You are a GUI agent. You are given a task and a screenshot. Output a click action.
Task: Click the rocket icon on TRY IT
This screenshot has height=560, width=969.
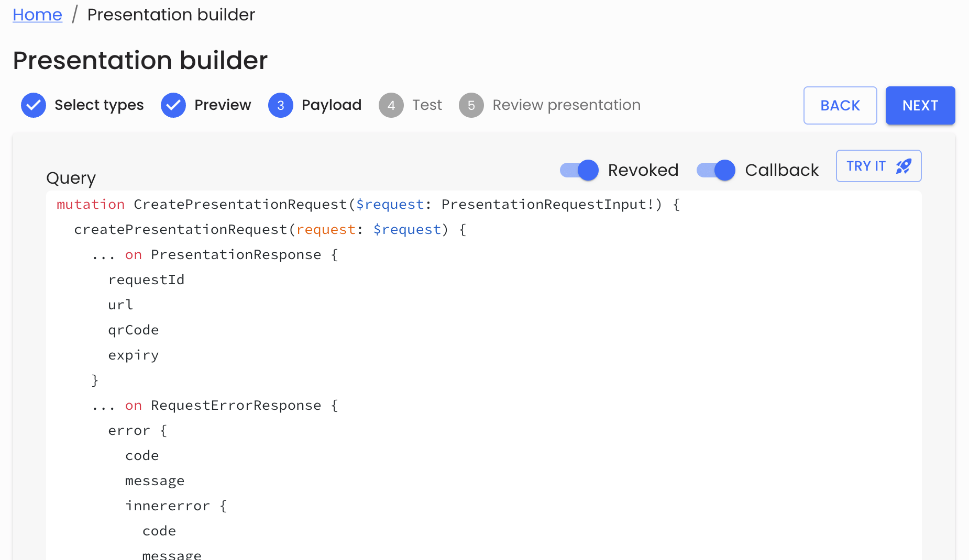pos(903,166)
